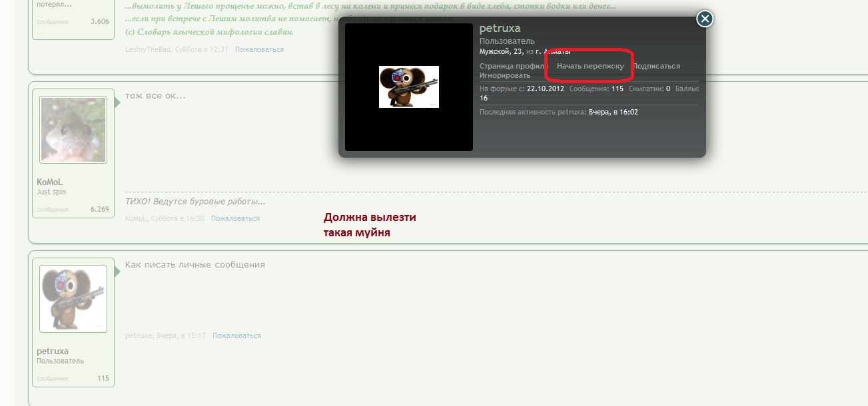Click message count 115 in popup
Viewport: 868px width, 406px height.
click(618, 89)
